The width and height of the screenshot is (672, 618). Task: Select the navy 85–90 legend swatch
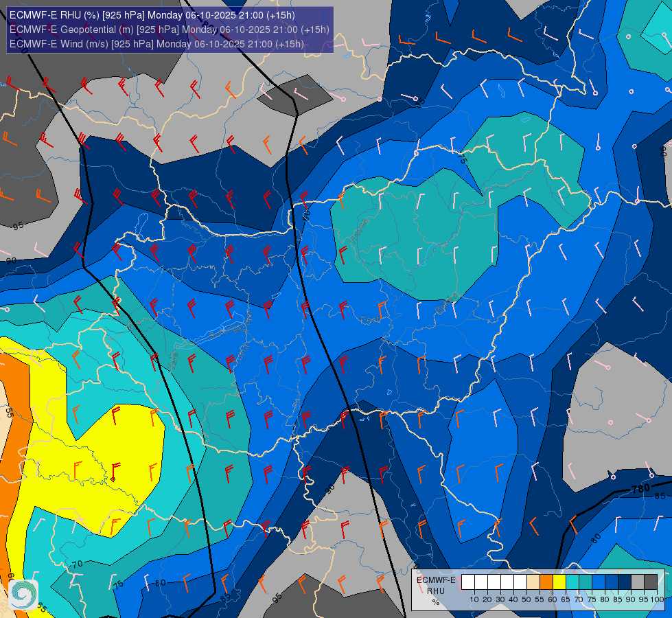pyautogui.click(x=625, y=582)
